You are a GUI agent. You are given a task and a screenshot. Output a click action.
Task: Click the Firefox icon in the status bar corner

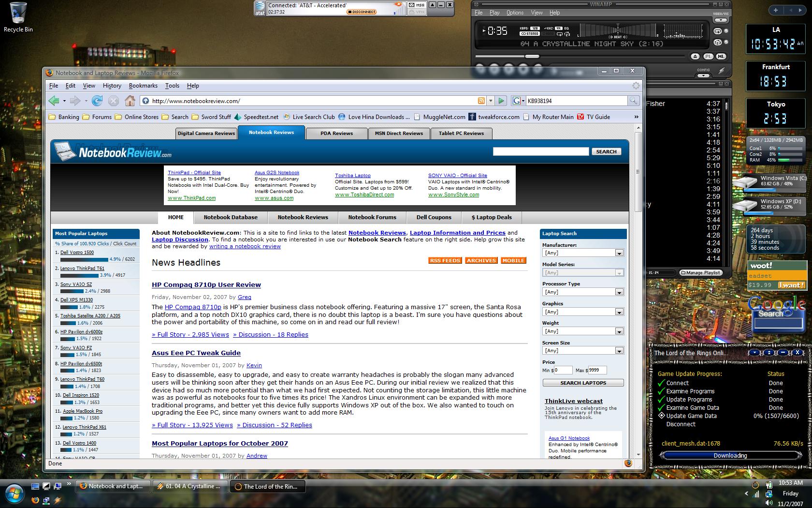point(628,463)
